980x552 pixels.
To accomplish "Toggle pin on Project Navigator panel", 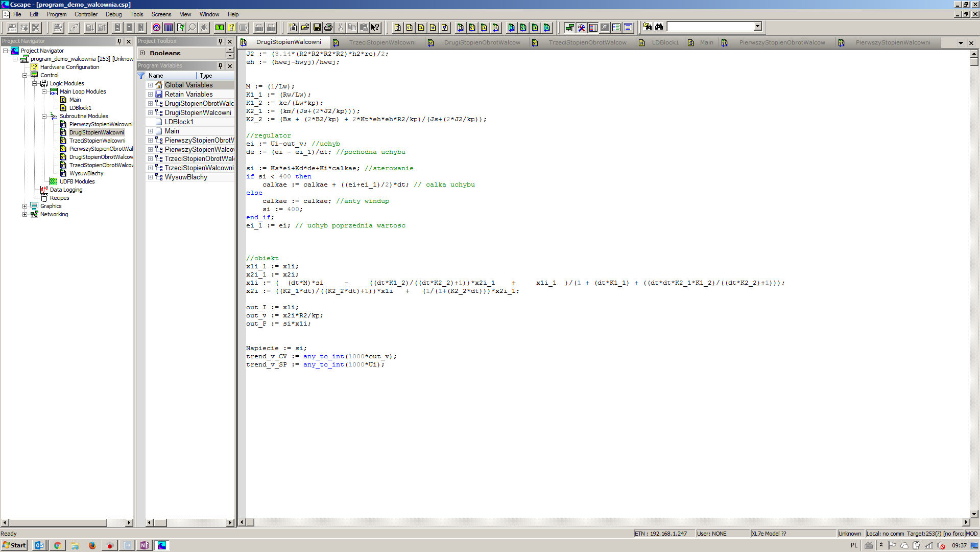I will 119,41.
